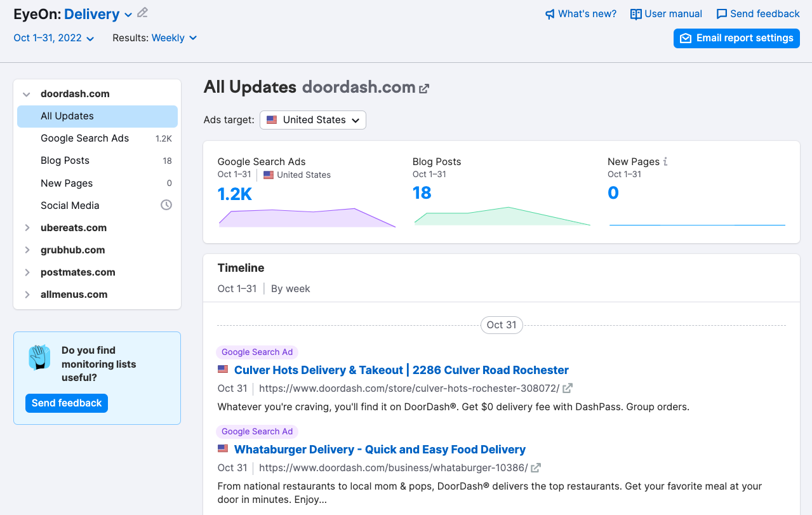
Task: Click the Timeline section heading
Action: (x=241, y=268)
